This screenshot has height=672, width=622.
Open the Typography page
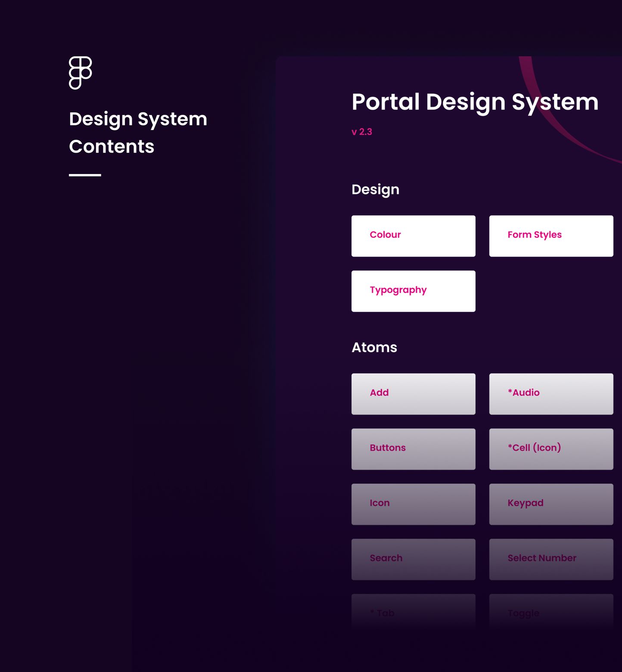coord(413,290)
